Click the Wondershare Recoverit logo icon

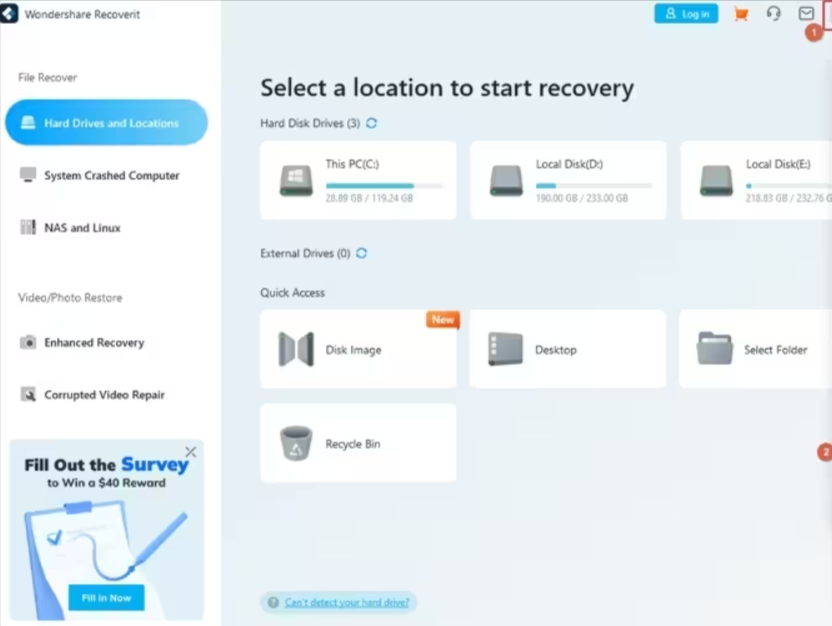coord(8,14)
